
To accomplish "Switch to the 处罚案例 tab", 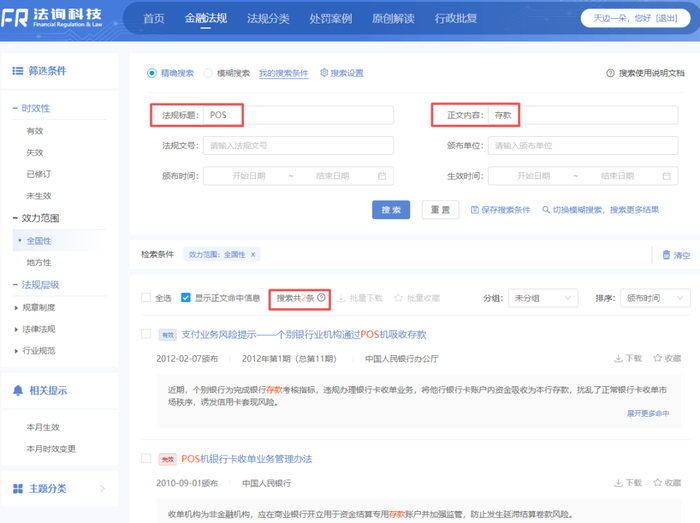I will (x=330, y=19).
